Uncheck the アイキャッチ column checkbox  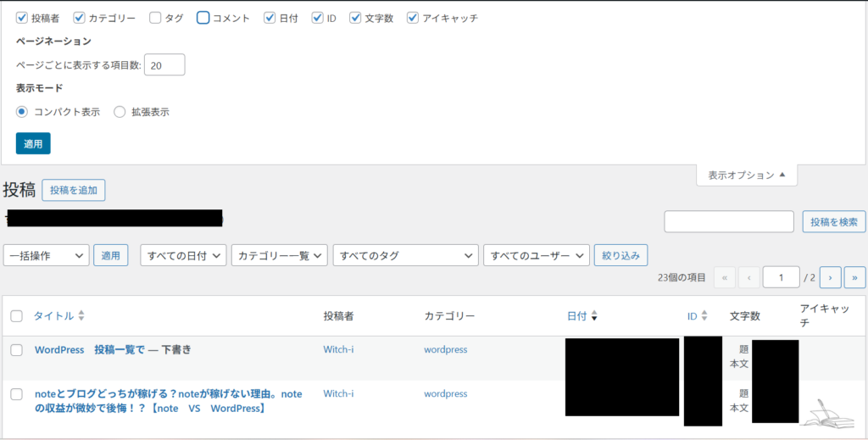tap(413, 19)
